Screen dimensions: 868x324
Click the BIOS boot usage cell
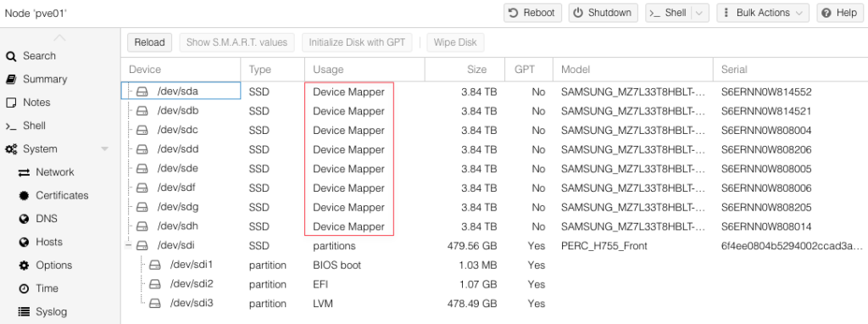click(337, 265)
